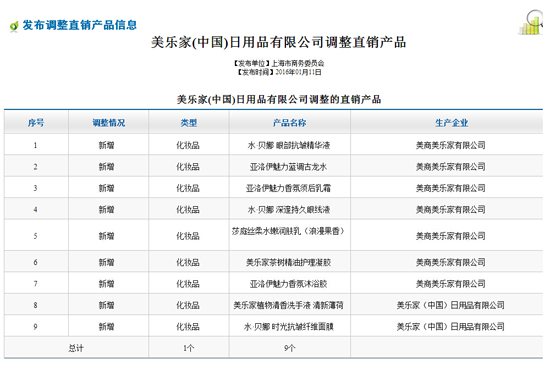The image size is (550, 370).
Task: Click serial number 3 cell
Action: 35,188
